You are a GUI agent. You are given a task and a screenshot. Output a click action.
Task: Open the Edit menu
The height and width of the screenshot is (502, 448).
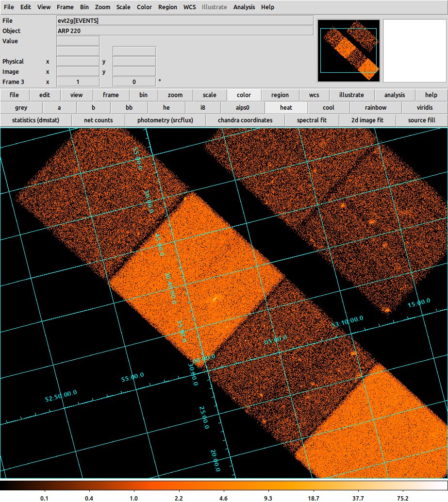click(x=26, y=7)
